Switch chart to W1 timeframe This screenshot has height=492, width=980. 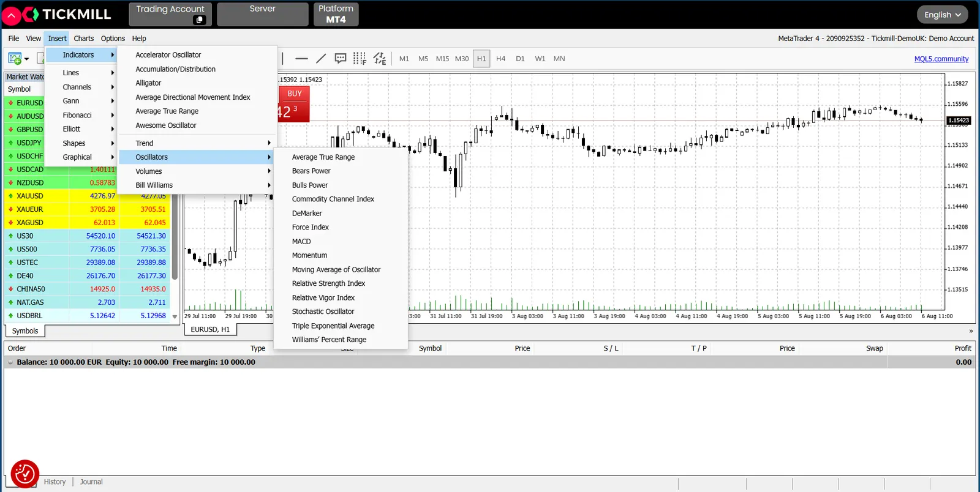tap(540, 59)
